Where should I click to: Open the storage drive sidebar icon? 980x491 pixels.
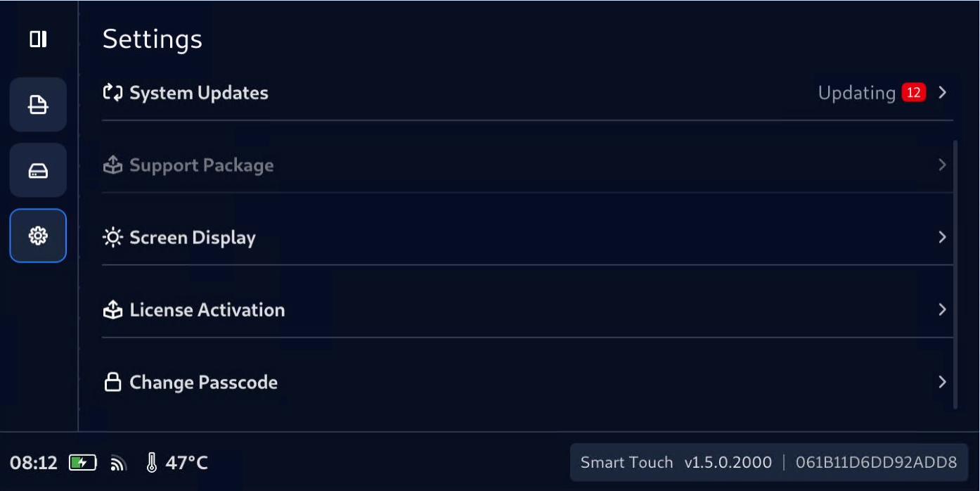pyautogui.click(x=38, y=170)
